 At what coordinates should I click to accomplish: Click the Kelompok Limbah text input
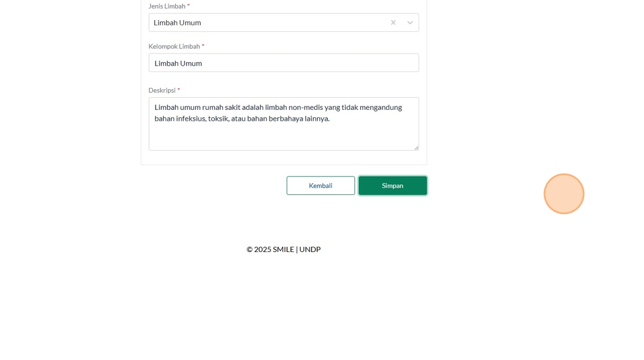[x=283, y=63]
